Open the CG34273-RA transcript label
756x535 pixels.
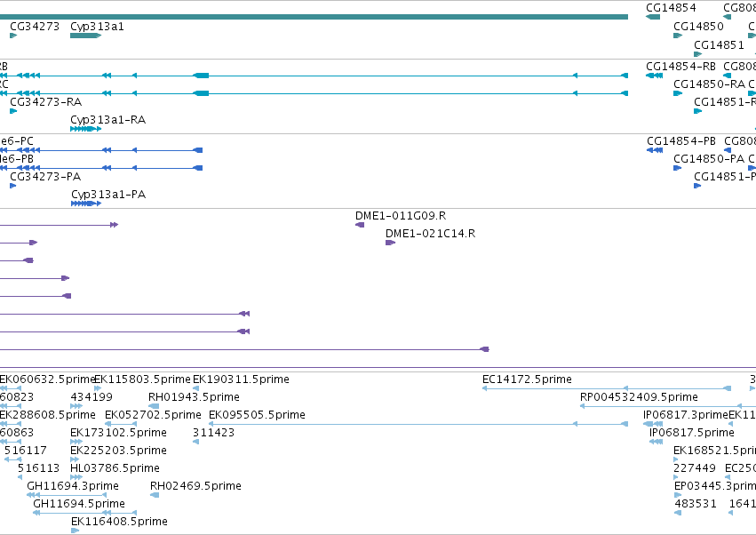tap(46, 102)
